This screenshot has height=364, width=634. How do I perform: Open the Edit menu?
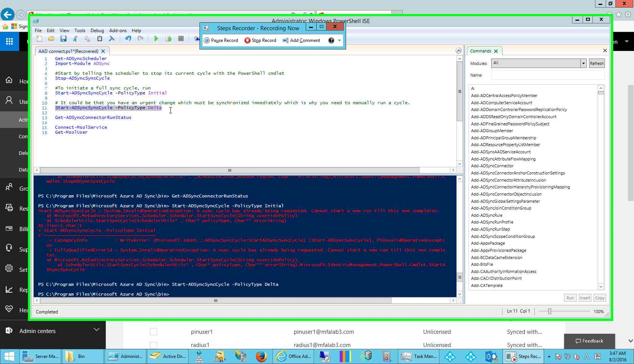coord(51,31)
